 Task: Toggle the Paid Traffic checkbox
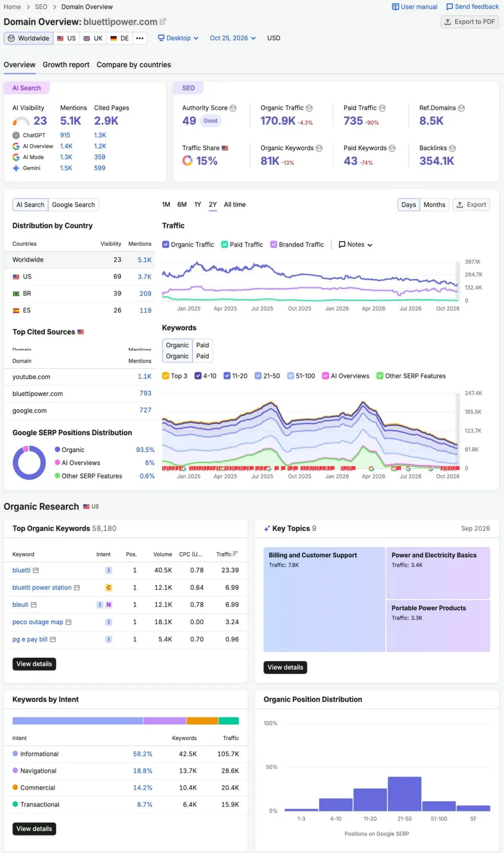click(x=225, y=245)
